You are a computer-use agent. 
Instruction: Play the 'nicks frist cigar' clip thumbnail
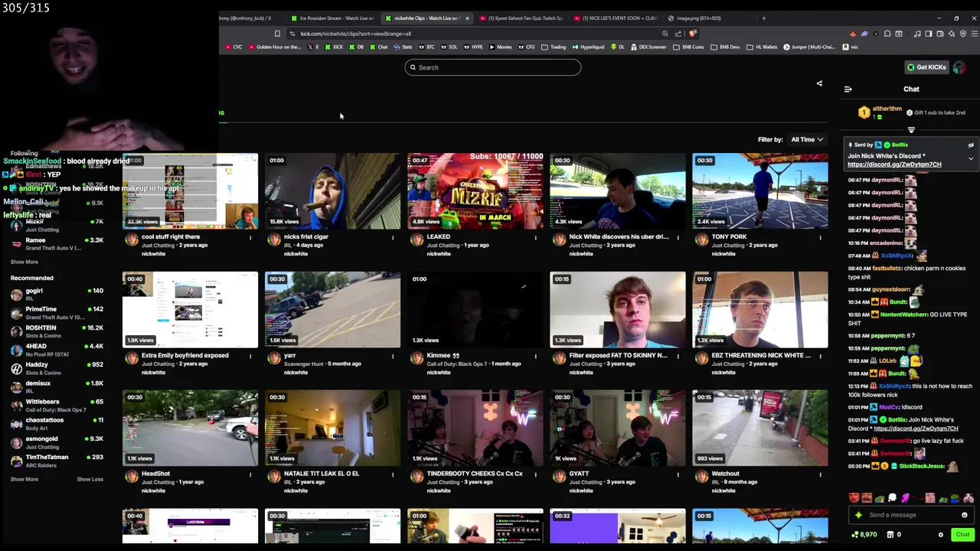(x=332, y=191)
